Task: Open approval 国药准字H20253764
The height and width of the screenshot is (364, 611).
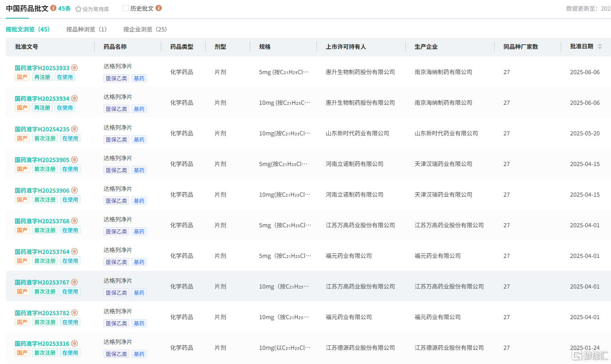Action: click(x=42, y=252)
